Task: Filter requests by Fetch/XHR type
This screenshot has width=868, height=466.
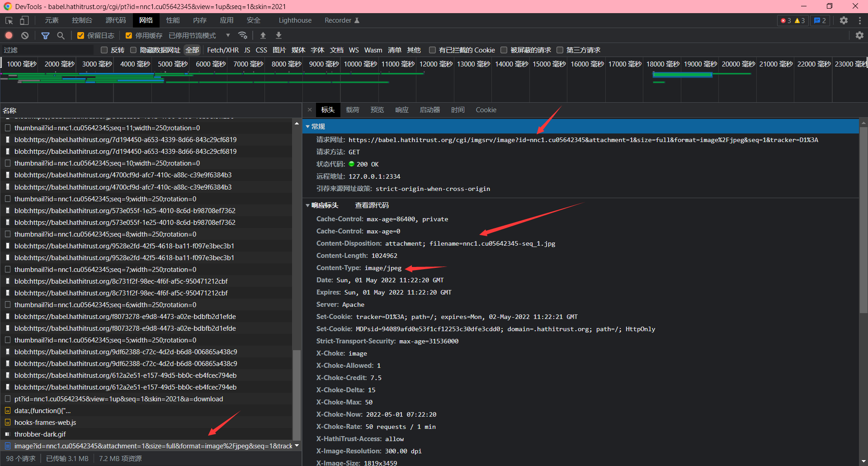Action: pos(222,50)
